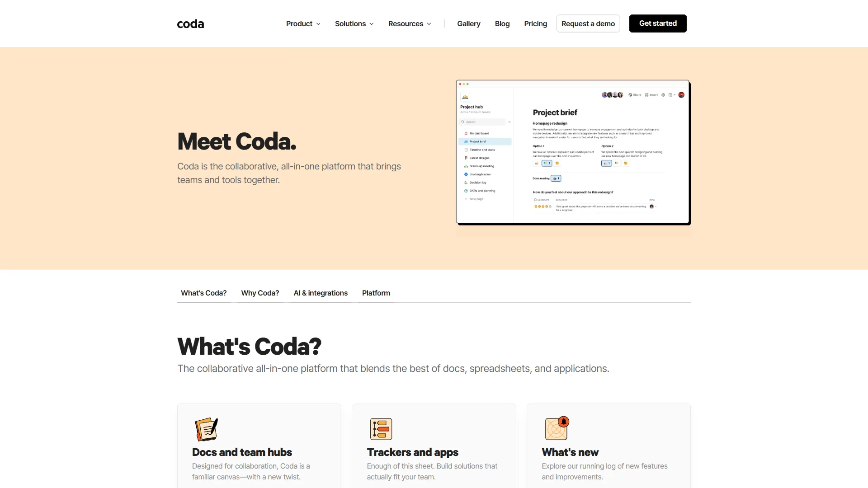868x488 pixels.
Task: Switch to the Platform tab
Action: pyautogui.click(x=376, y=293)
